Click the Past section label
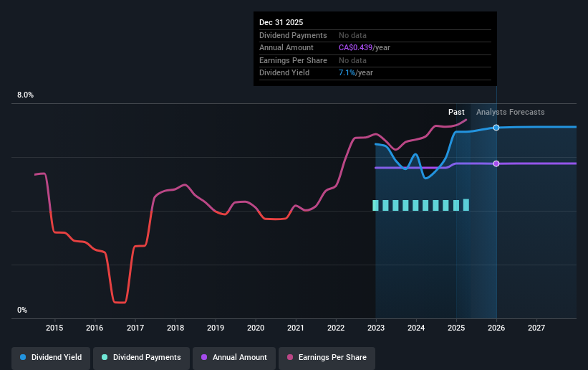Viewport: 588px width, 370px height. [x=456, y=112]
